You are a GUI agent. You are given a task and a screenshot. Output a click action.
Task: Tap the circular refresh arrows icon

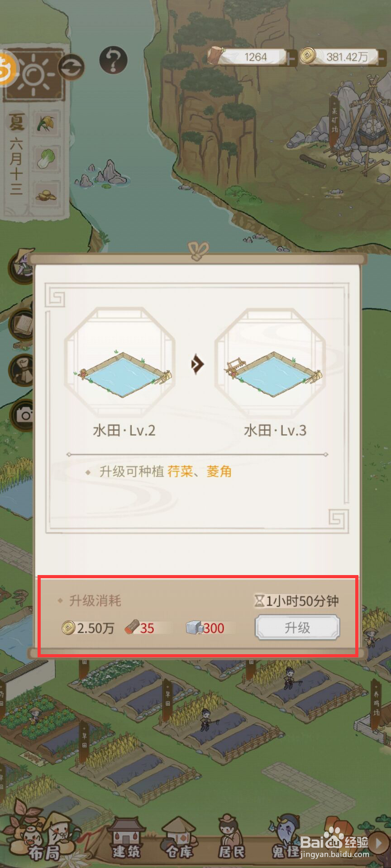(x=71, y=67)
